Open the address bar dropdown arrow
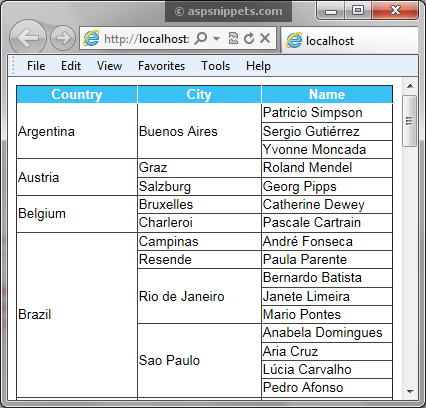426x408 pixels. pos(216,39)
